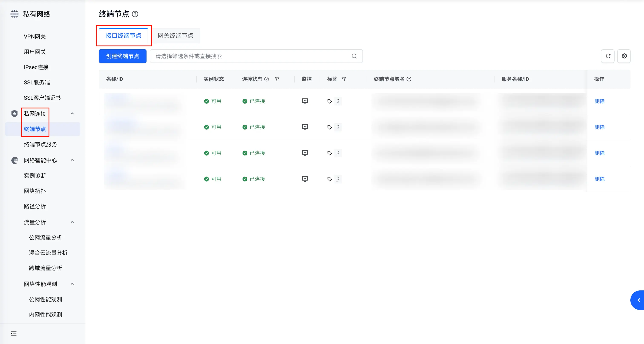Screen dimensions: 644x344
Task: Collapse sidebar with bottom menu icon
Action: (x=13, y=334)
